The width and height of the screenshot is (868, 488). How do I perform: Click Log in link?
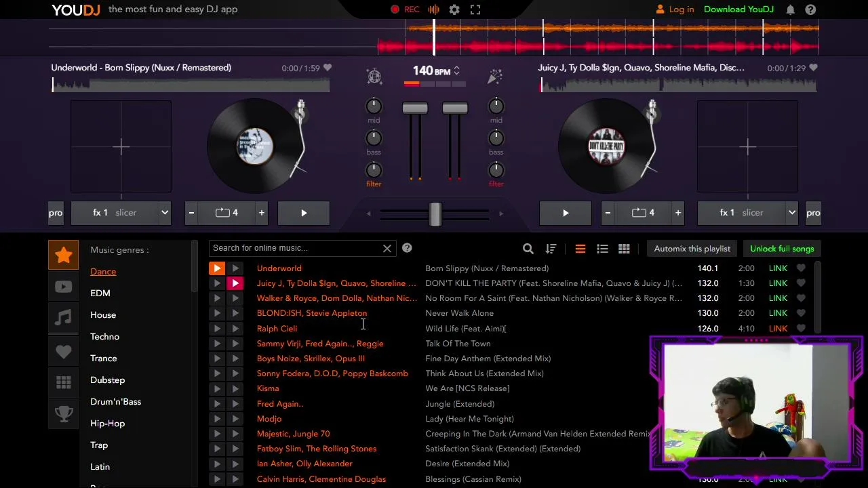point(675,9)
